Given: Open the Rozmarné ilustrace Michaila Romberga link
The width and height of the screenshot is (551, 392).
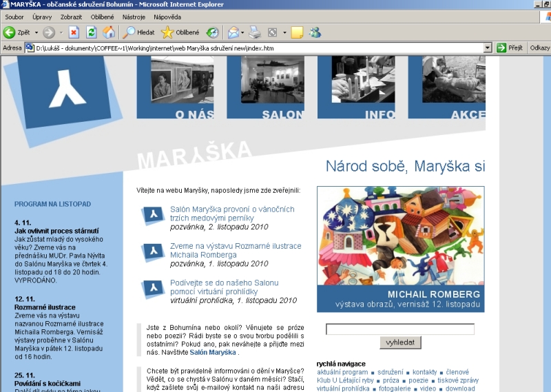Looking at the screenshot, I should pyautogui.click(x=236, y=250).
